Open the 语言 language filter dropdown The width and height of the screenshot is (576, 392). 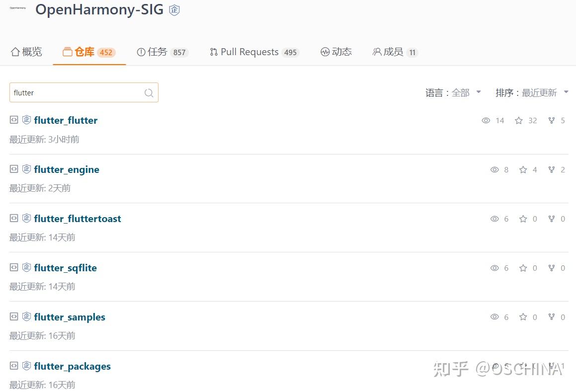click(453, 92)
